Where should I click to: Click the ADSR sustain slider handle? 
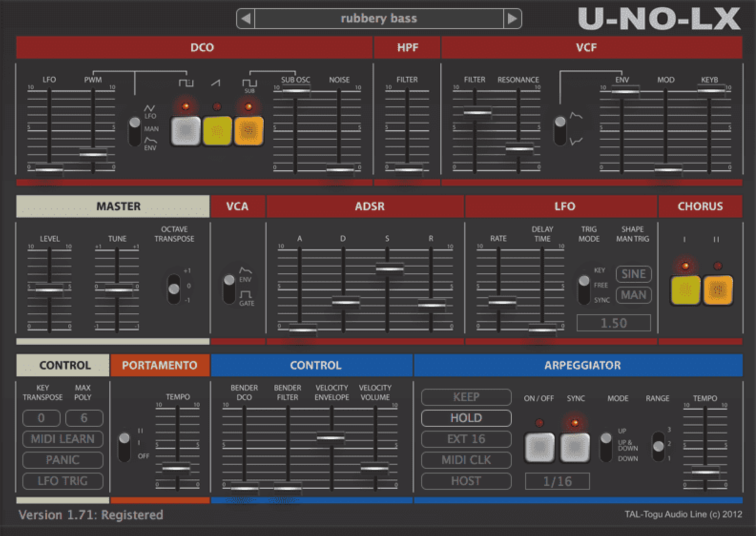pos(389,268)
